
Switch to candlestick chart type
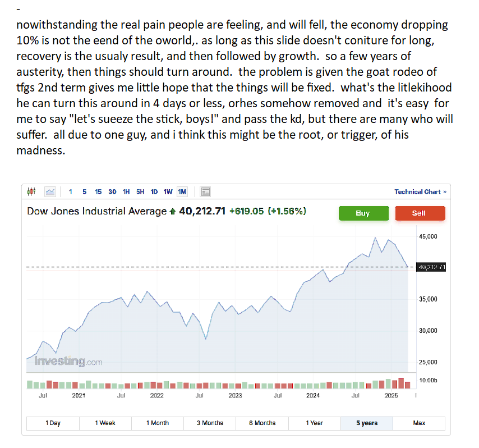point(31,192)
